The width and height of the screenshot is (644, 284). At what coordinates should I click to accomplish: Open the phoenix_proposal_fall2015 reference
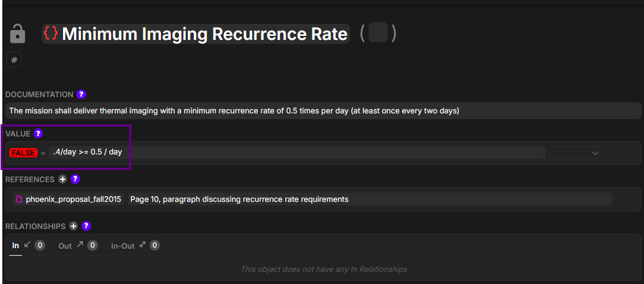[x=69, y=200]
